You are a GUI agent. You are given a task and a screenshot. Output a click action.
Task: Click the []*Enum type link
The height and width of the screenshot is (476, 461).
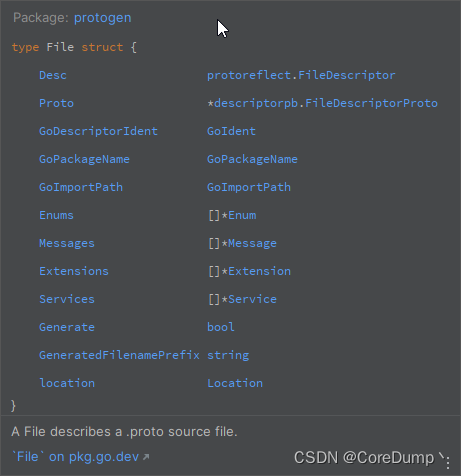coord(232,215)
